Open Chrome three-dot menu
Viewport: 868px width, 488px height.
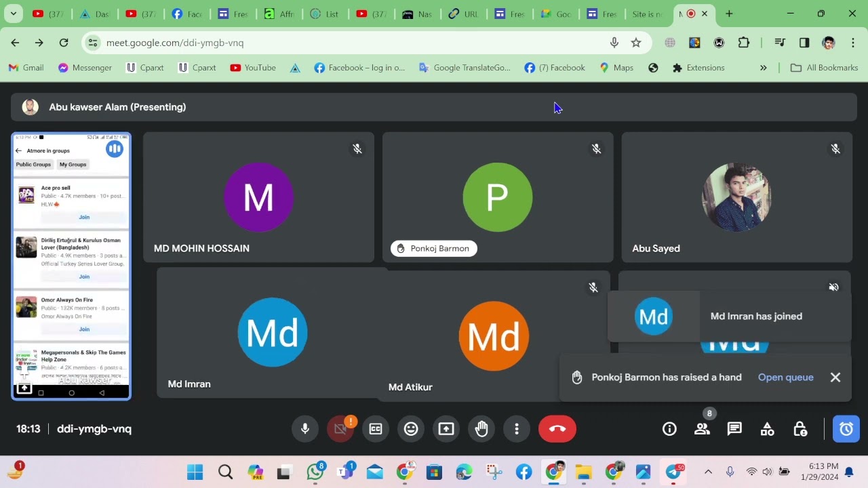tap(853, 43)
